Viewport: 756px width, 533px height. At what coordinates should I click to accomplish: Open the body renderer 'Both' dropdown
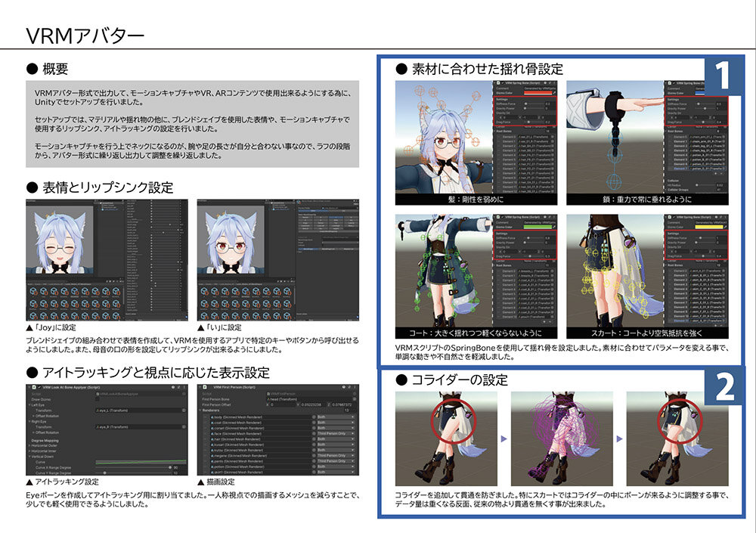tap(336, 417)
